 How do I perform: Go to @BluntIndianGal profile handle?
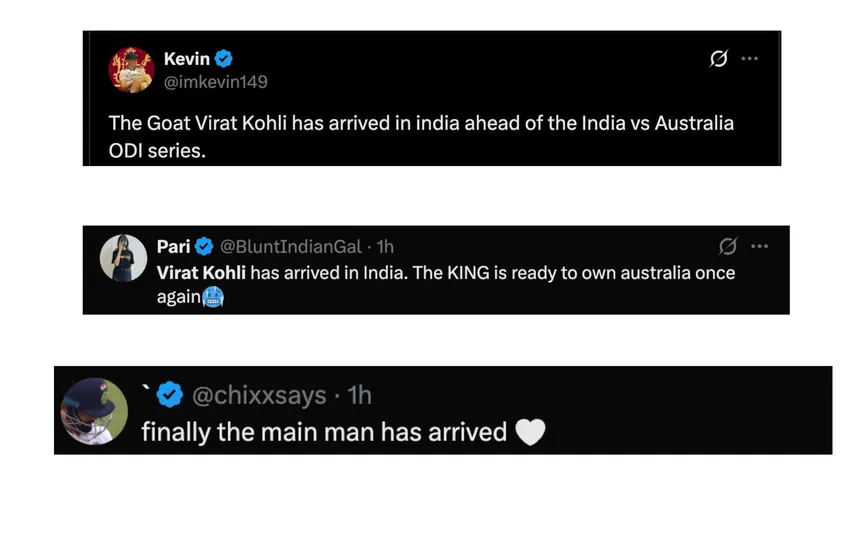(x=290, y=247)
